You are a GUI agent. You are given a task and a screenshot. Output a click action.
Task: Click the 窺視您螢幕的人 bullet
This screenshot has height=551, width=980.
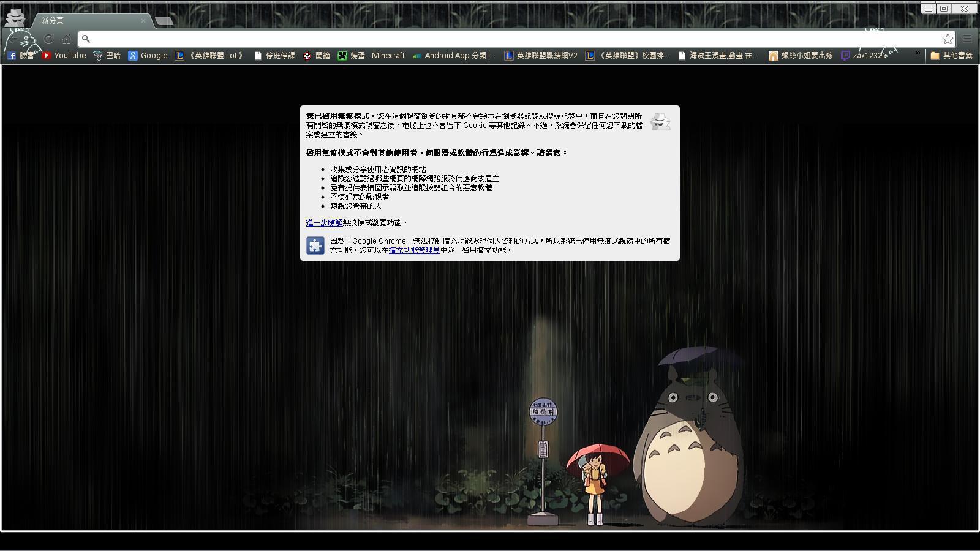coord(356,206)
